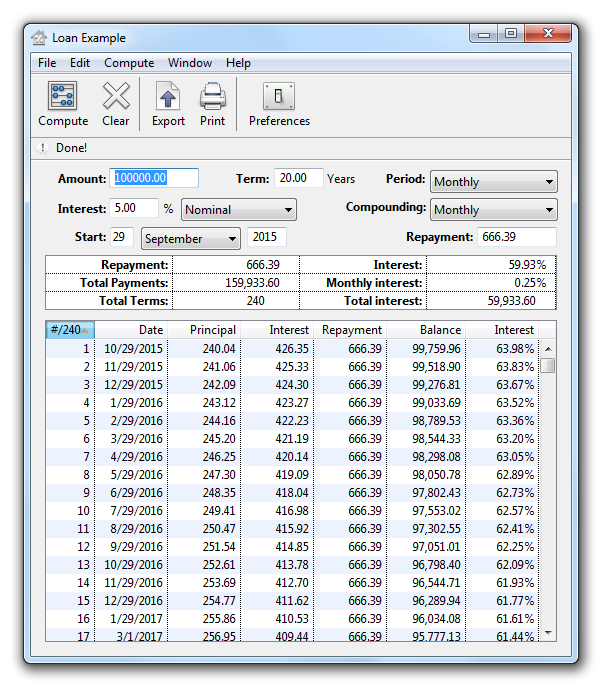
Task: Click Total interest value 59,933.60
Action: [x=511, y=301]
